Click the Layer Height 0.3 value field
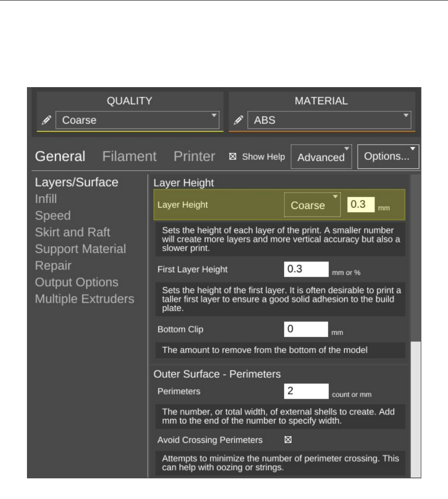 (361, 204)
